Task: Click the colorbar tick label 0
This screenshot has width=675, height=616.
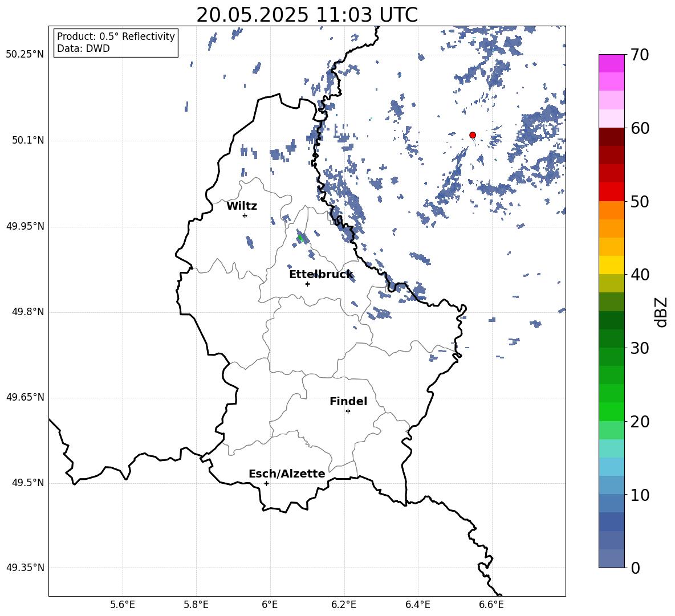Action: [635, 568]
